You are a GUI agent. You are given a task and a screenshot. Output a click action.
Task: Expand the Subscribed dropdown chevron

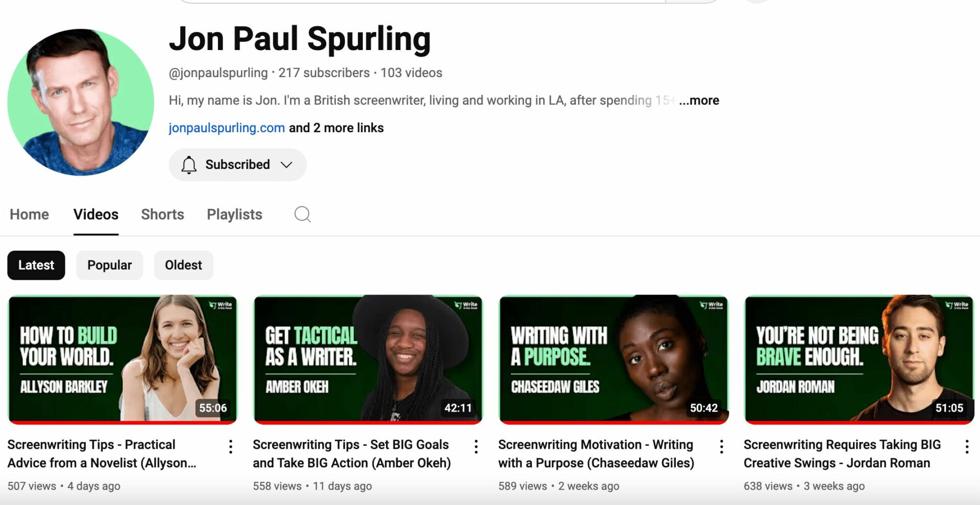286,165
